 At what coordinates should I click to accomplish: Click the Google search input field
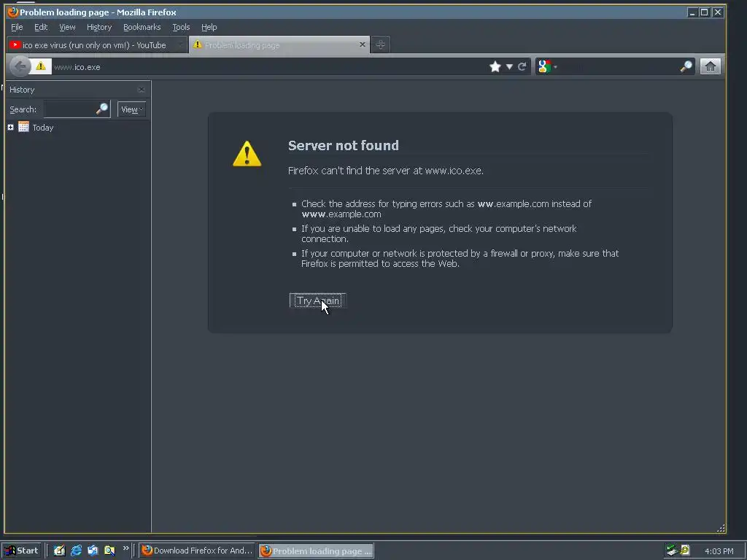point(619,66)
